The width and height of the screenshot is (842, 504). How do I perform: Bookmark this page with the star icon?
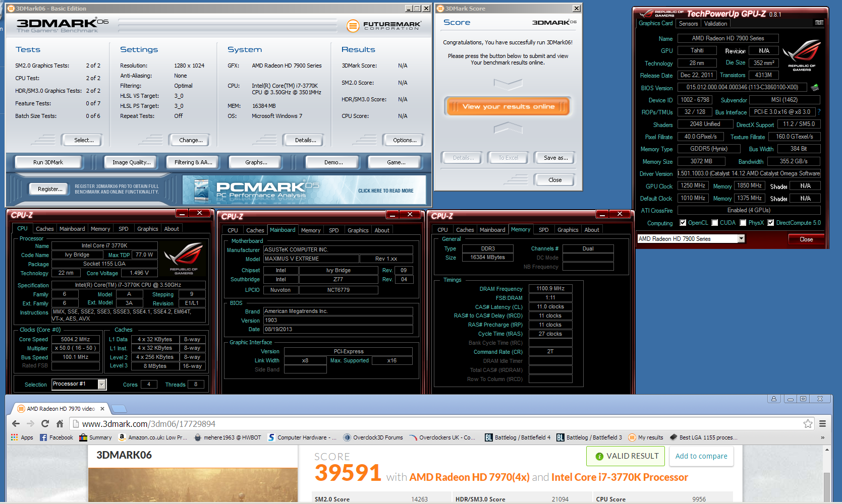[x=808, y=424]
